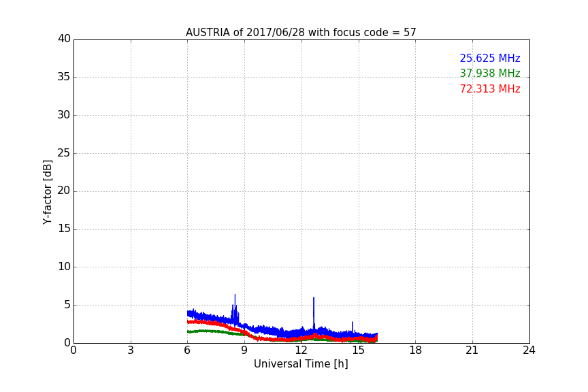This screenshot has width=588, height=392.
Task: Click the x-axis tick label 12
Action: (x=301, y=350)
